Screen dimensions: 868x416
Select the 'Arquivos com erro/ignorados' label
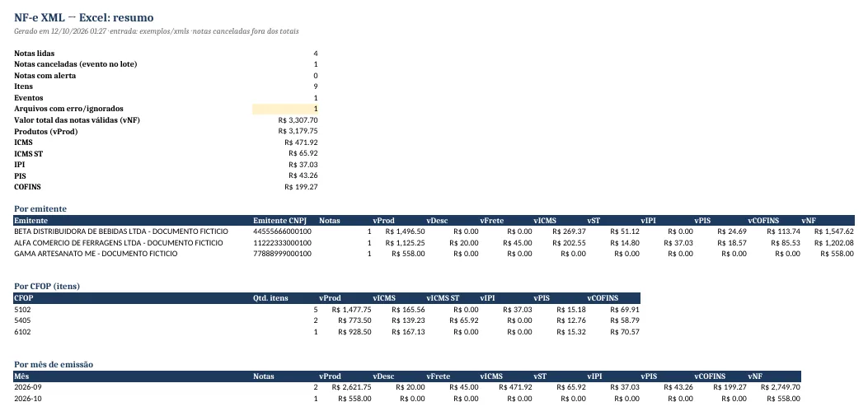pyautogui.click(x=68, y=109)
